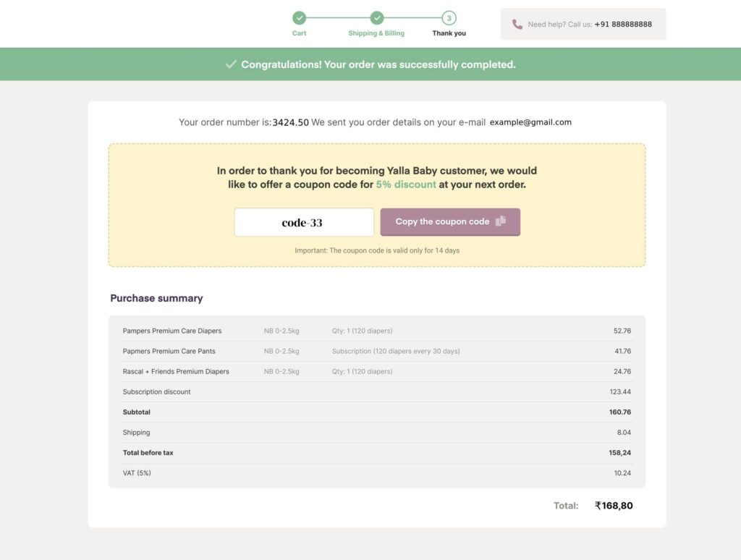This screenshot has height=560, width=741.
Task: Click the Pampers Premium Care Diapers row
Action: coord(172,331)
